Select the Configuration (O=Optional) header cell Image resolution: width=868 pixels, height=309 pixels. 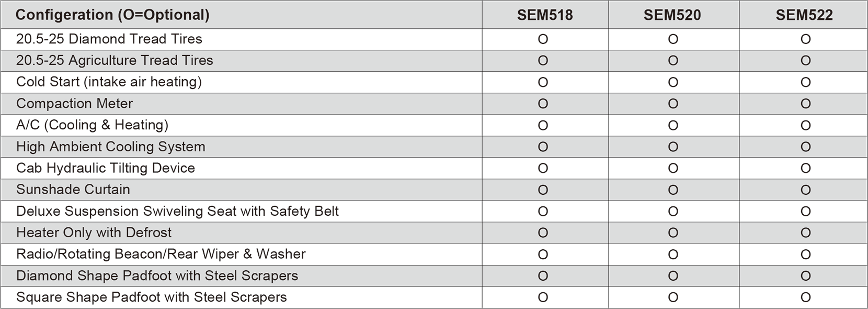(x=112, y=15)
